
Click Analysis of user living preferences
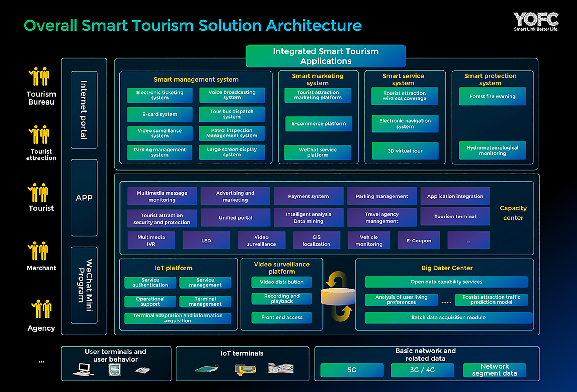pyautogui.click(x=401, y=300)
